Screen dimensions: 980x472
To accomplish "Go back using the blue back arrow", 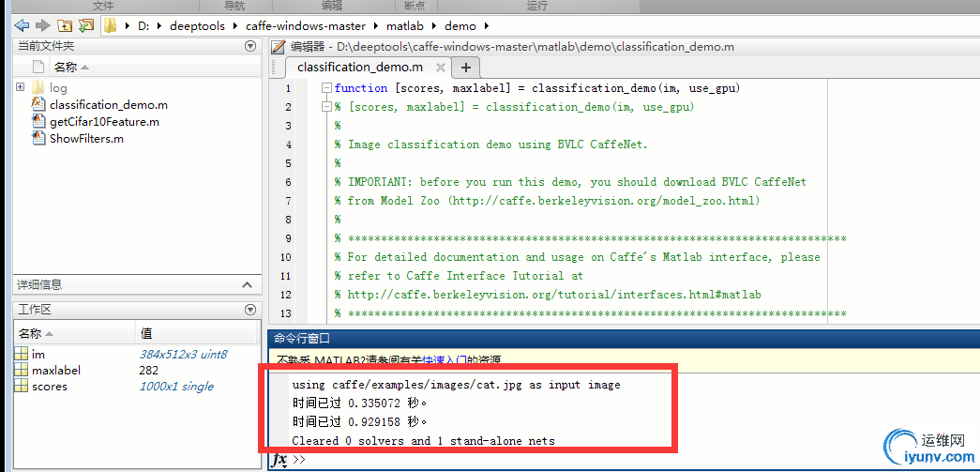I will (x=22, y=25).
